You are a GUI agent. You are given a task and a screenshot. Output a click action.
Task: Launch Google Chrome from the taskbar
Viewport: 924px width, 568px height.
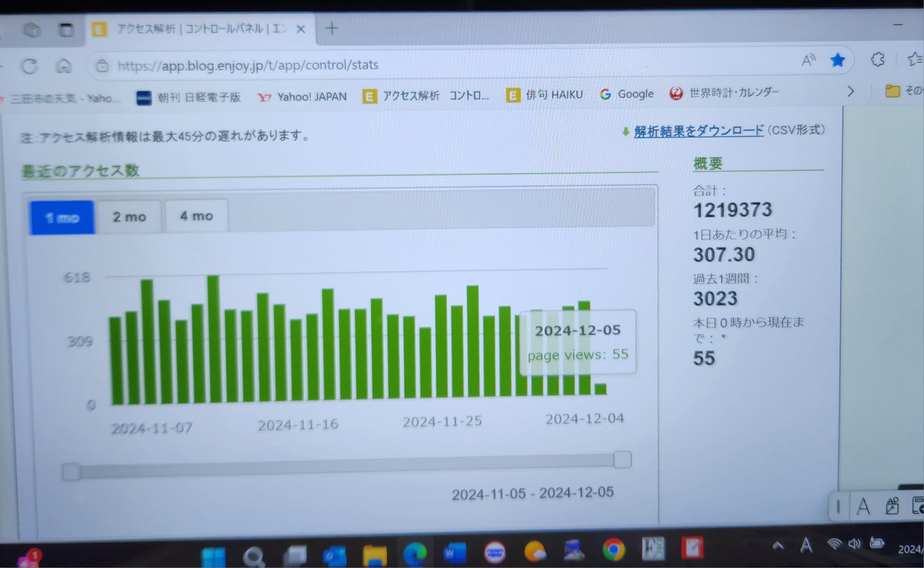point(613,550)
